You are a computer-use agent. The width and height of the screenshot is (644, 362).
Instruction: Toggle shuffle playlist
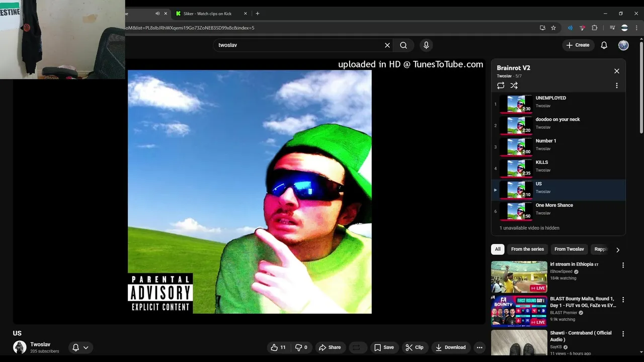514,85
